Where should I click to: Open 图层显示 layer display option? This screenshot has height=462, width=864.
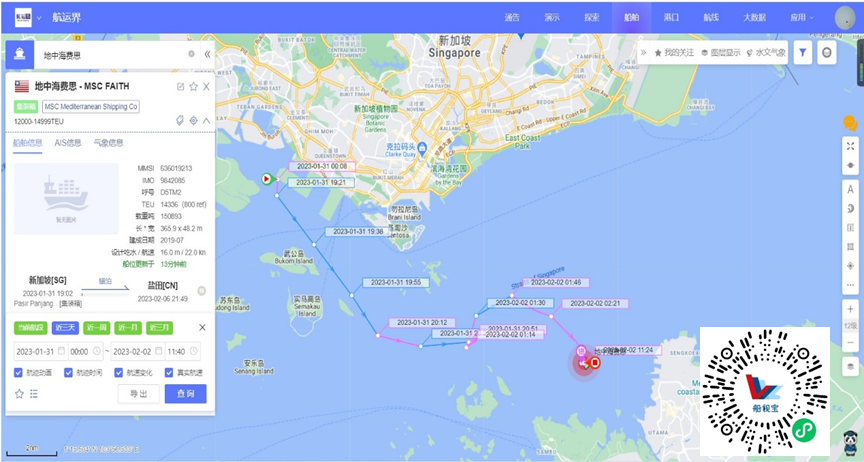[x=721, y=52]
